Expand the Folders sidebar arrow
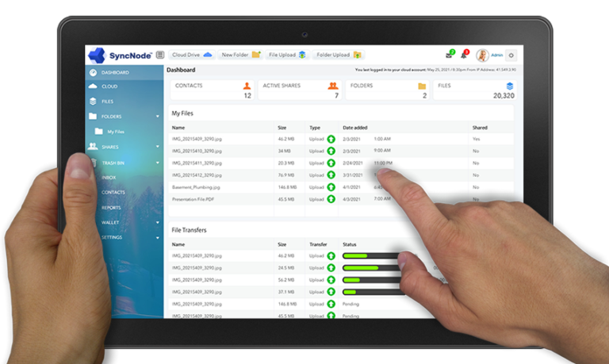Image resolution: width=609 pixels, height=364 pixels. coord(158,116)
